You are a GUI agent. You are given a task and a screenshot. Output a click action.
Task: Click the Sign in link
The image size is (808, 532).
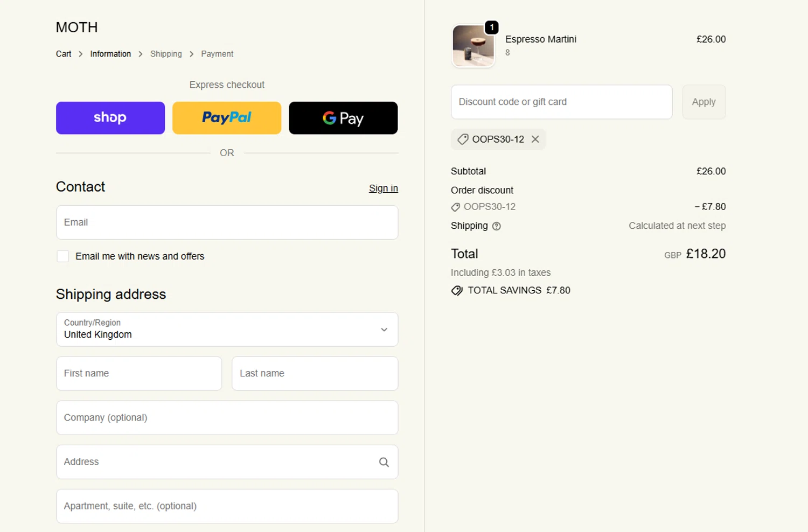click(x=384, y=188)
